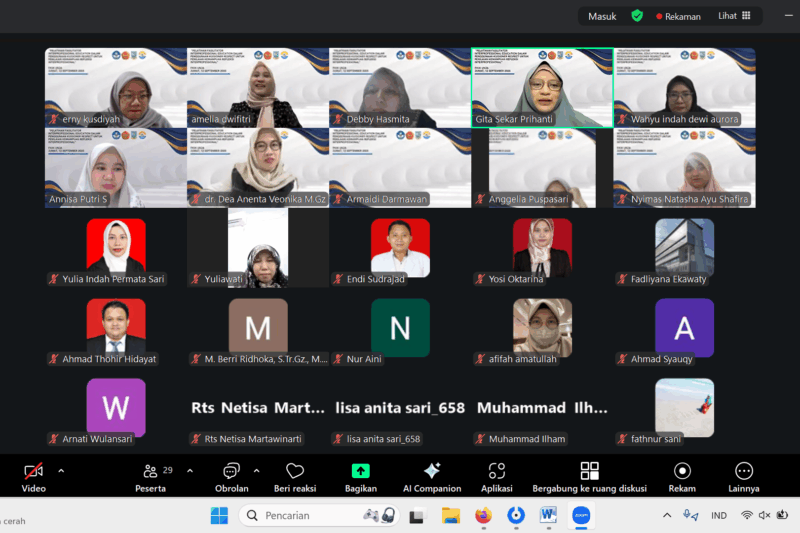The image size is (800, 533).
Task: Open Wi-Fi network tray icon
Action: (x=746, y=515)
